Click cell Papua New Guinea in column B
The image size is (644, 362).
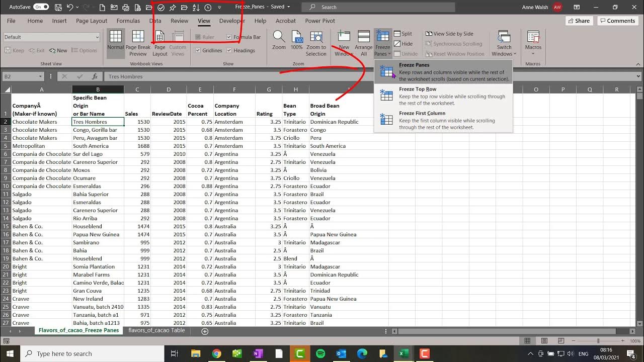(x=98, y=234)
